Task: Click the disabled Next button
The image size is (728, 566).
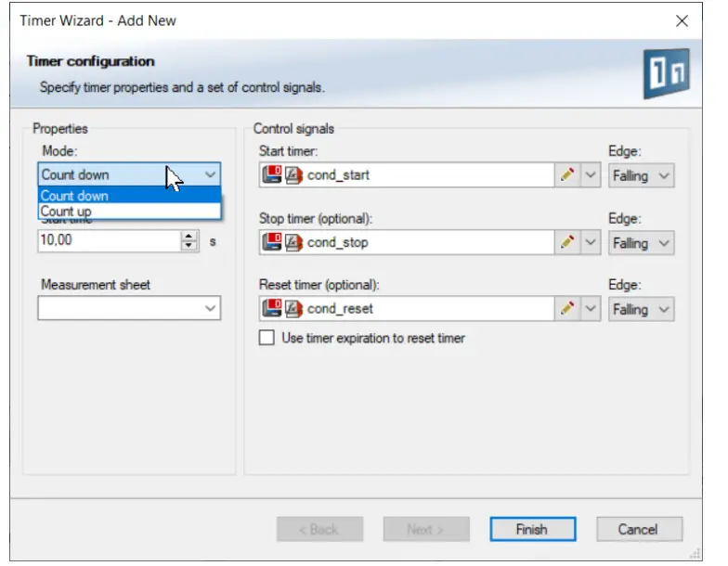Action: (x=426, y=529)
